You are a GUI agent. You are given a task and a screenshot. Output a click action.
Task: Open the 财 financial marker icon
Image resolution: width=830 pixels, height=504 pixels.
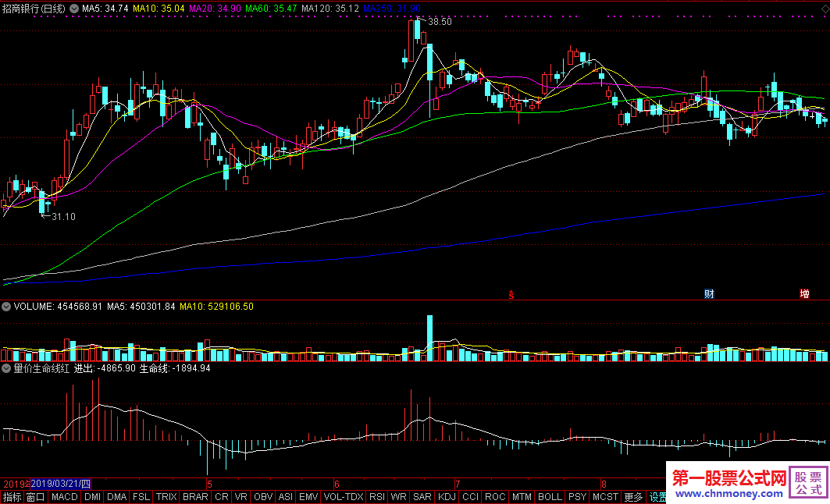click(709, 294)
